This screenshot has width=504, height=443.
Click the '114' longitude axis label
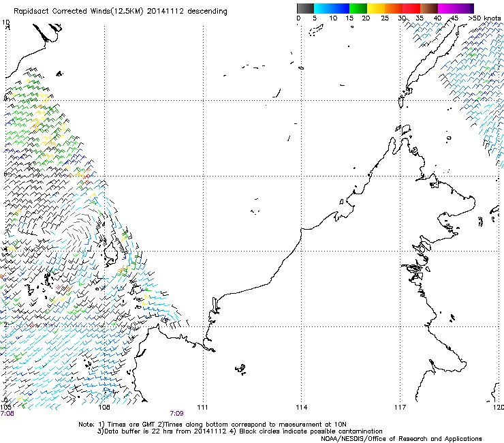[x=302, y=408]
